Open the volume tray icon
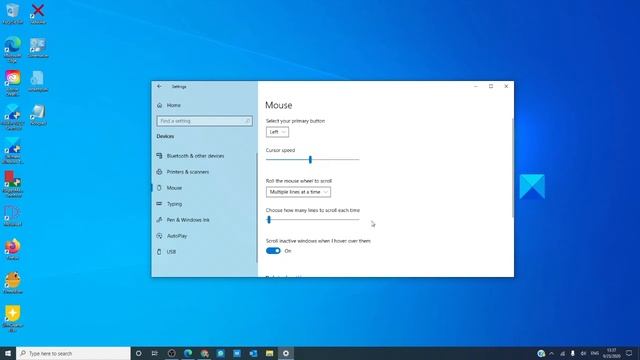The image size is (640, 360). click(583, 353)
